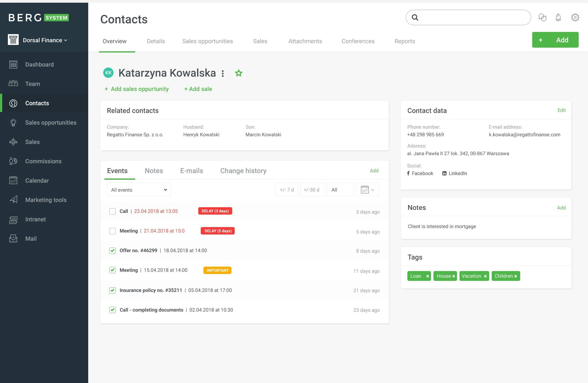The width and height of the screenshot is (588, 383).
Task: Expand the All events dropdown
Action: coord(139,190)
